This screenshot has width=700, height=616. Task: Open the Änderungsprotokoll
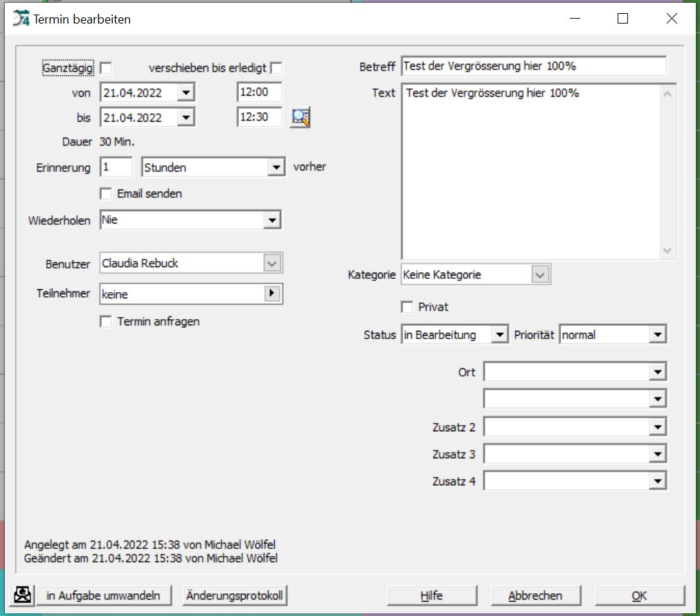pos(235,595)
